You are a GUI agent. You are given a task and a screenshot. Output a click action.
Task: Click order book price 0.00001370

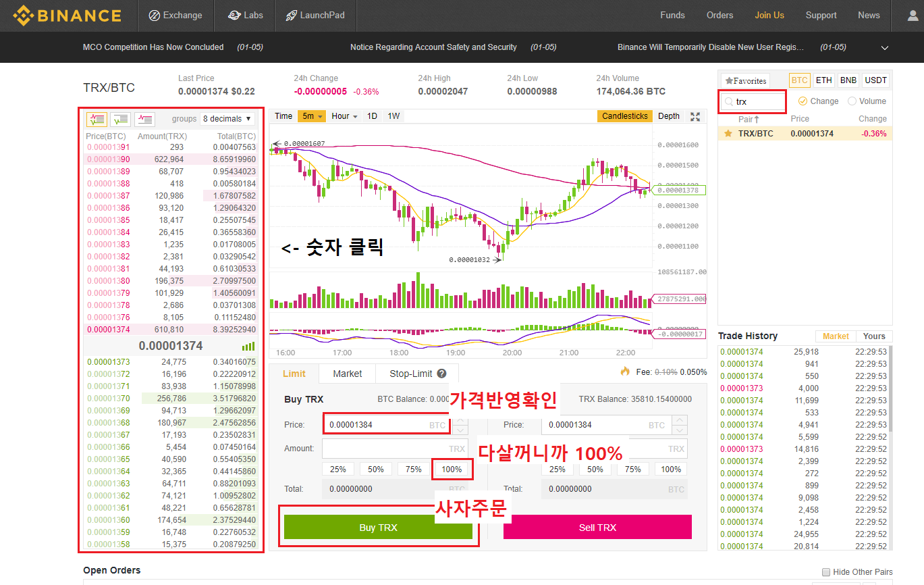[x=107, y=399]
